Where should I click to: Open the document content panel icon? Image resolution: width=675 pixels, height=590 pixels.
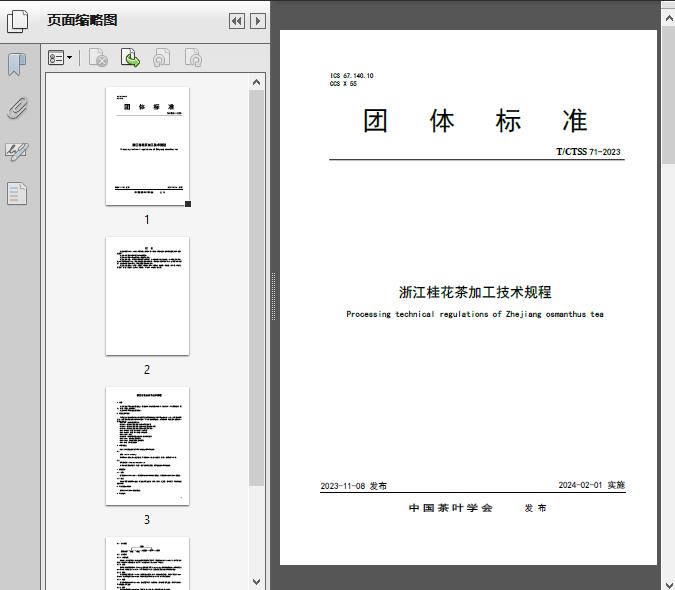pyautogui.click(x=17, y=194)
